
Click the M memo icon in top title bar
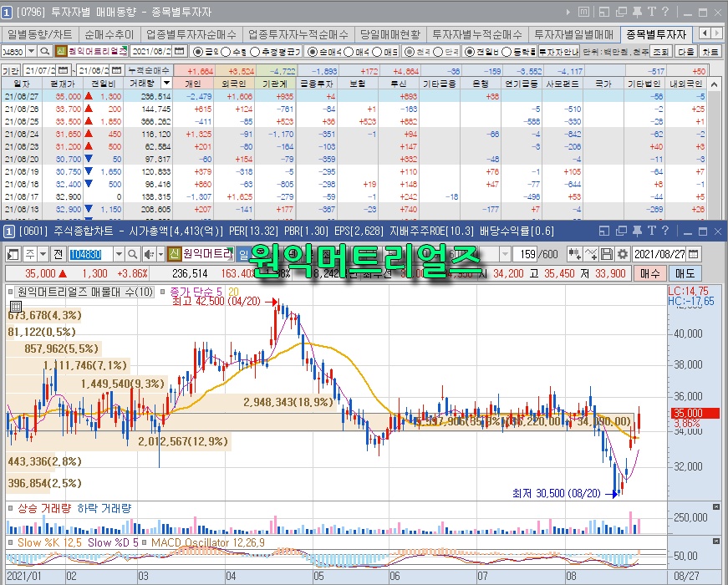(584, 12)
